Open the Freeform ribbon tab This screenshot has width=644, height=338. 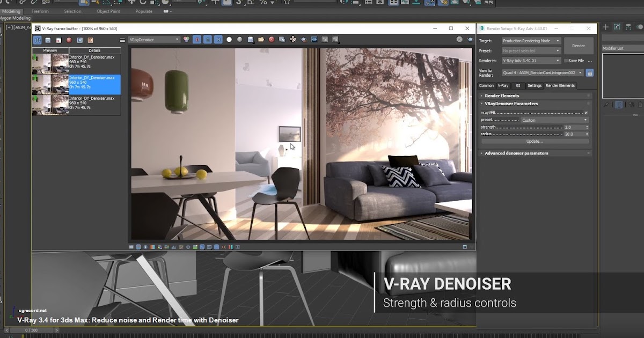(x=40, y=11)
